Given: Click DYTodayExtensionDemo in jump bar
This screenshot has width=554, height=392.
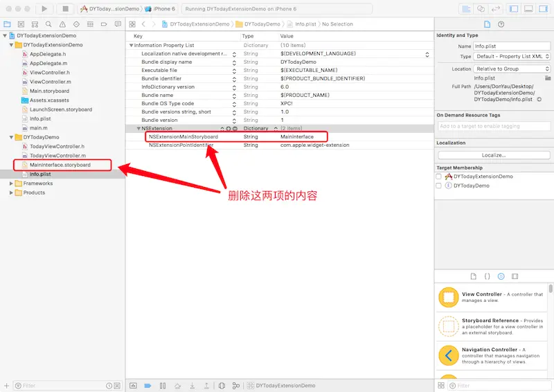Looking at the screenshot, I should point(196,24).
